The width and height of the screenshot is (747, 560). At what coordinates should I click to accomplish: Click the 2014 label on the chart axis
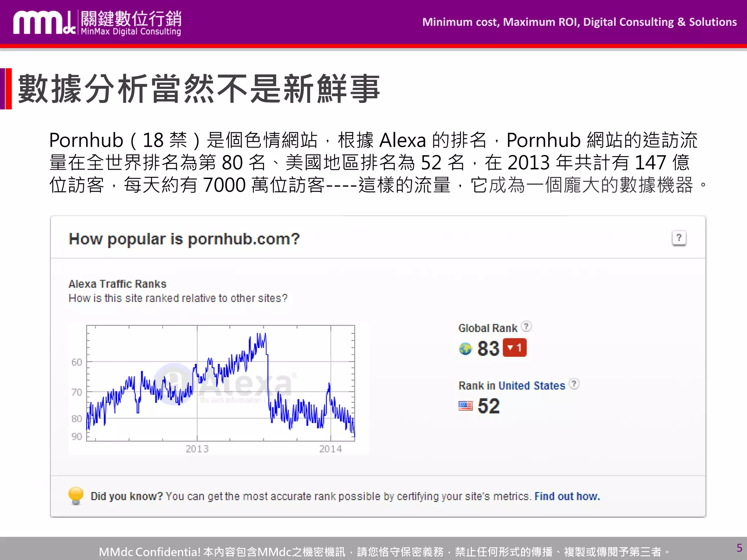coord(331,449)
